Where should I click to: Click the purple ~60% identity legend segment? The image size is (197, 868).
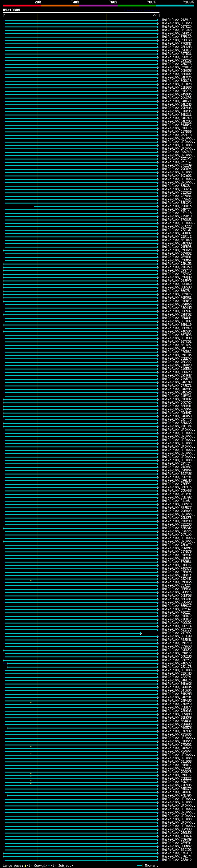tap(99, 6)
